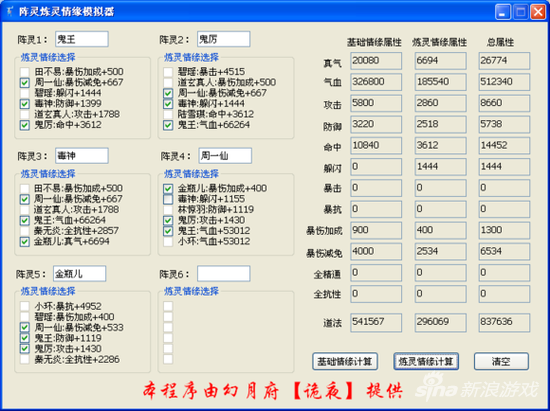Select the 气血 炼灵 value 185540
This screenshot has height=411, width=550.
click(441, 82)
